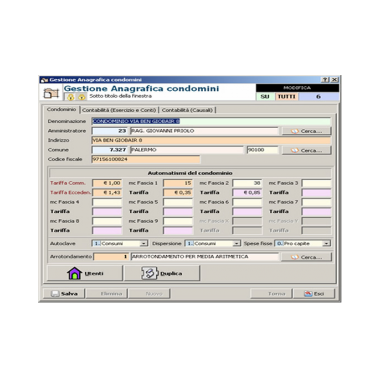Click the TUTTI indicator in header
The image size is (380, 380).
pos(287,96)
